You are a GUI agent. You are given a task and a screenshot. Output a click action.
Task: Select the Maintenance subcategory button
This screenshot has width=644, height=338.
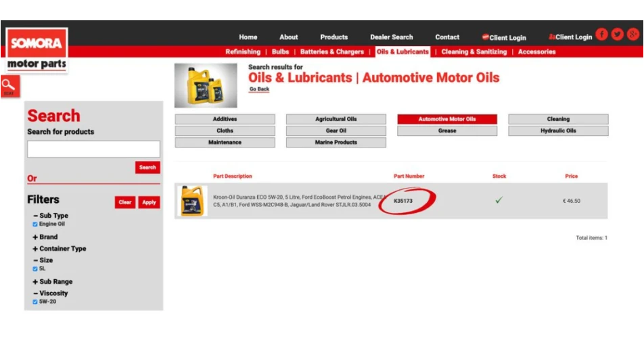pyautogui.click(x=225, y=143)
